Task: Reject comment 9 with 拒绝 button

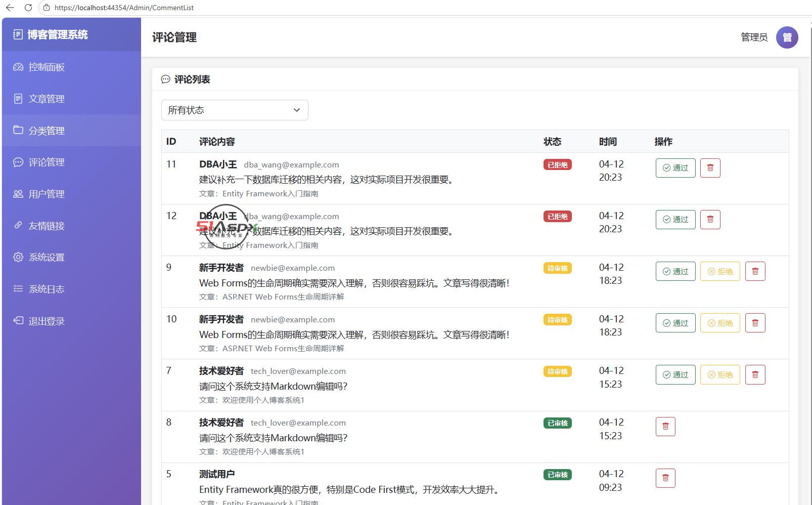Action: (x=720, y=271)
